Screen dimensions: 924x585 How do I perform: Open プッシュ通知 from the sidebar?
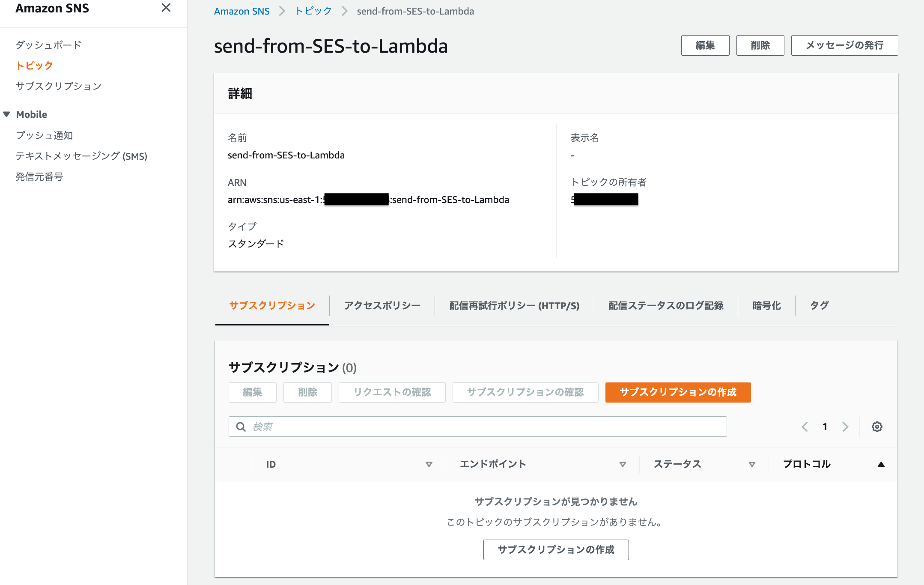pyautogui.click(x=44, y=135)
